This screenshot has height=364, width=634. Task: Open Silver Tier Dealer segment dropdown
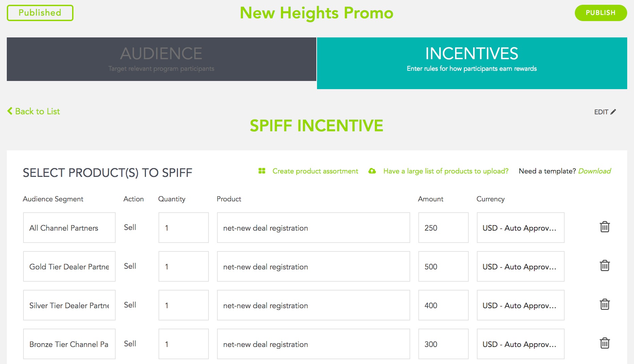[69, 305]
